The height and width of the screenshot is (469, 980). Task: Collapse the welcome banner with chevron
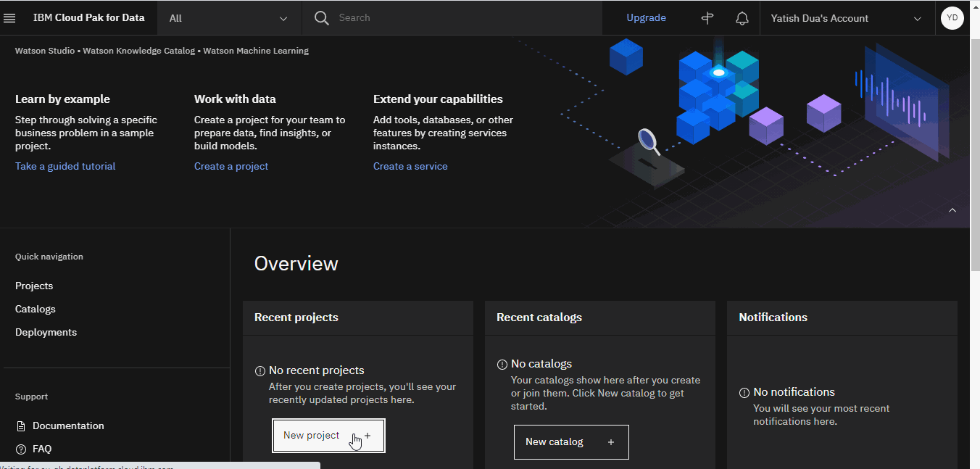click(952, 210)
